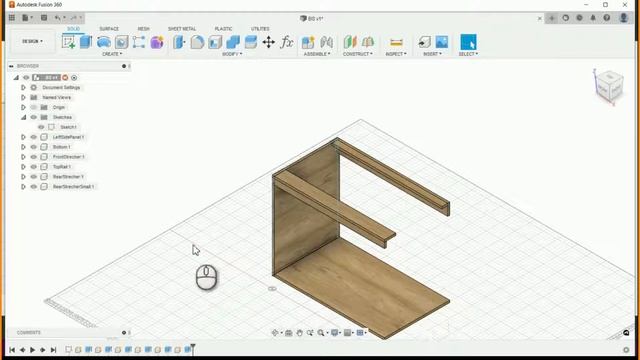Click the ViewCube to reorient view

[x=610, y=86]
